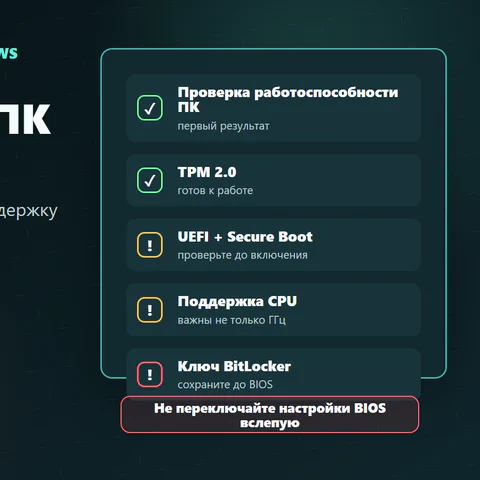Select the Поддержка CPU heading
Image resolution: width=480 pixels, height=480 pixels.
[237, 301]
